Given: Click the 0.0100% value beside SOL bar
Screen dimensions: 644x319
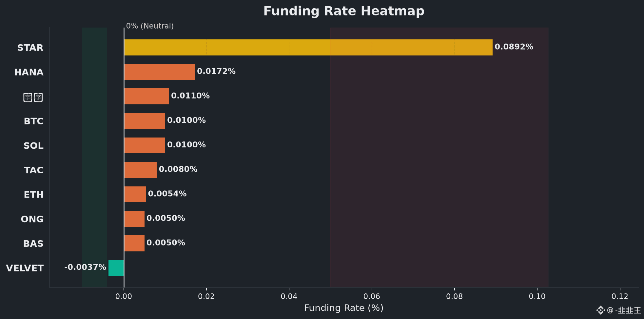Looking at the screenshot, I should [x=186, y=145].
